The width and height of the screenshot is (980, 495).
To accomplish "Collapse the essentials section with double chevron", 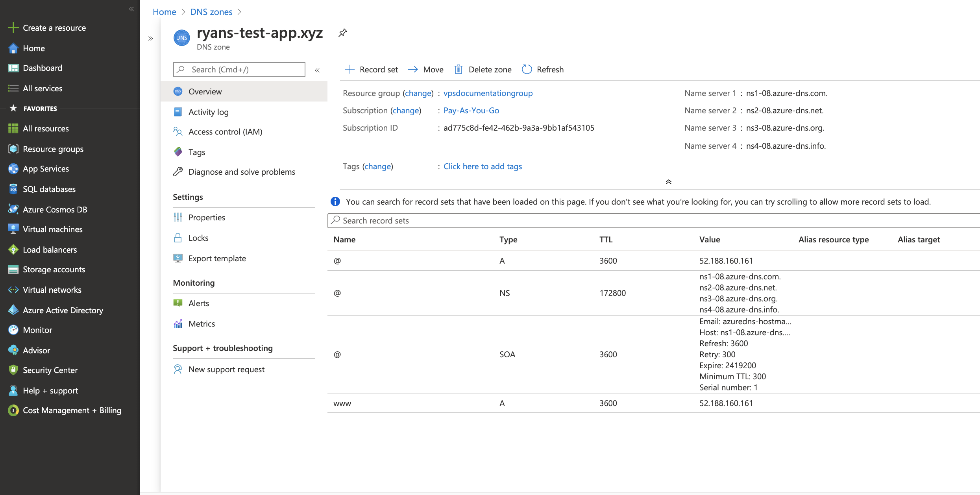I will click(668, 182).
